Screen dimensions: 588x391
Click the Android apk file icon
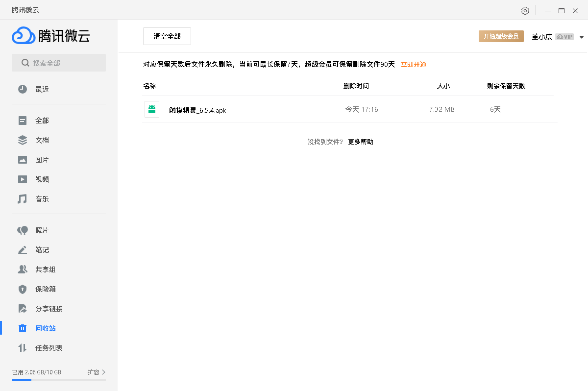[152, 109]
